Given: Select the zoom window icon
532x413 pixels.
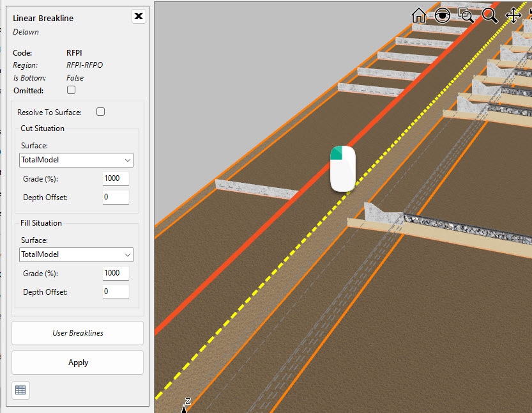Looking at the screenshot, I should coord(466,15).
